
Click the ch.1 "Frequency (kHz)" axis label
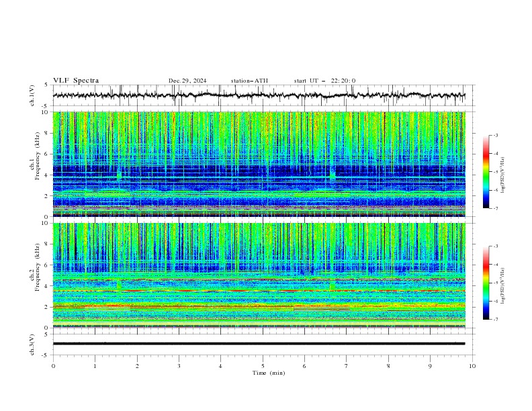pos(38,156)
